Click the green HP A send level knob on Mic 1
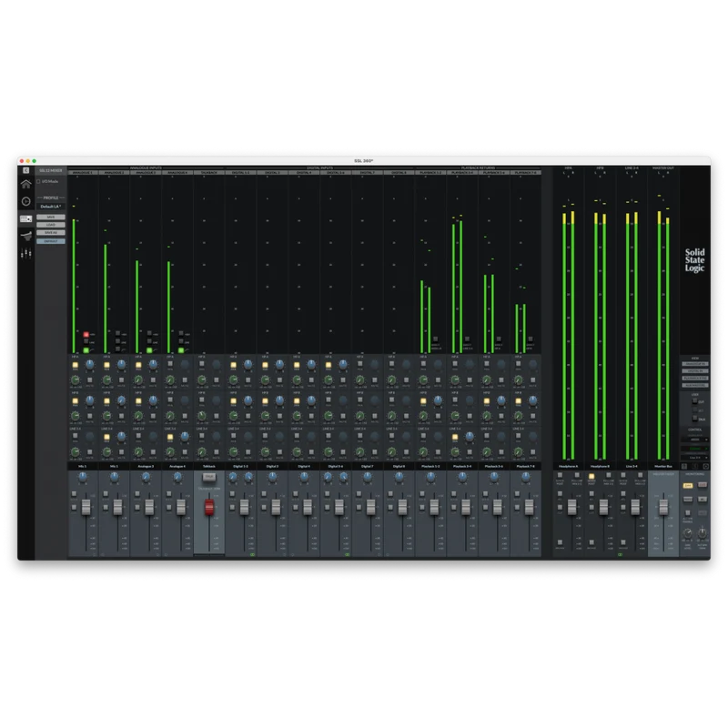The image size is (728, 728). point(76,379)
